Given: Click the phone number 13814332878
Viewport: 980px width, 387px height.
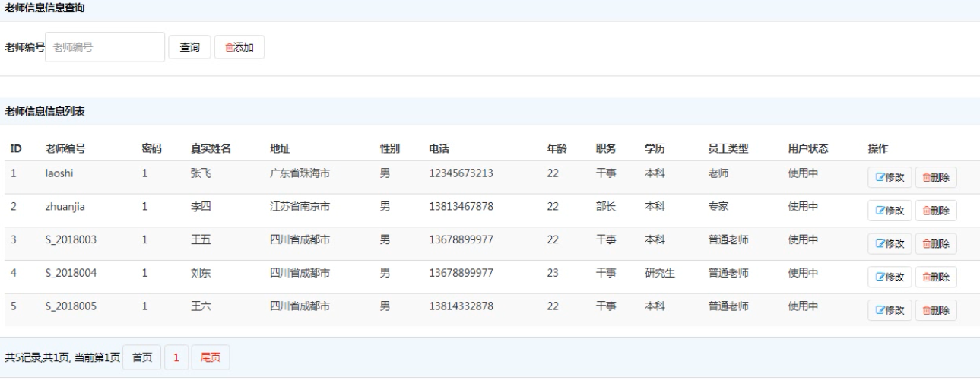Looking at the screenshot, I should 461,306.
